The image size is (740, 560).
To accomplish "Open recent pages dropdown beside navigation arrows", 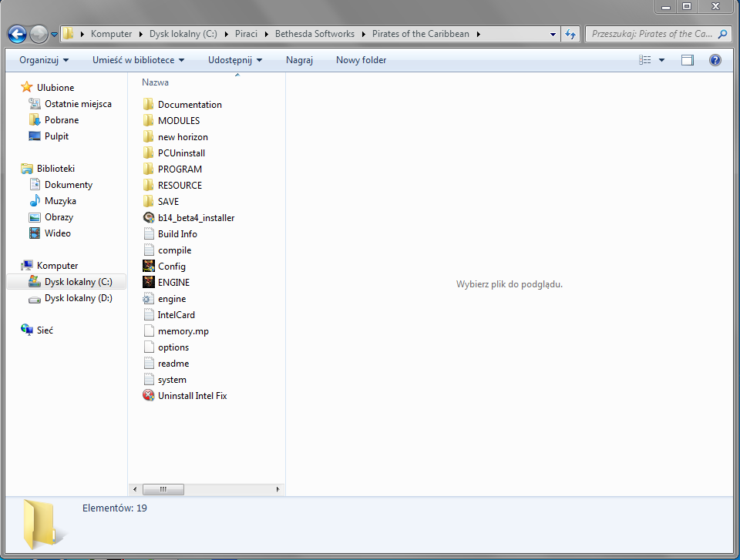I will tap(54, 35).
